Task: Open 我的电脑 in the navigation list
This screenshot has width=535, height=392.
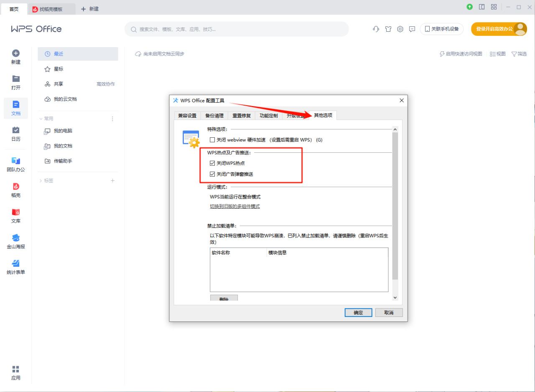Action: pyautogui.click(x=78, y=131)
